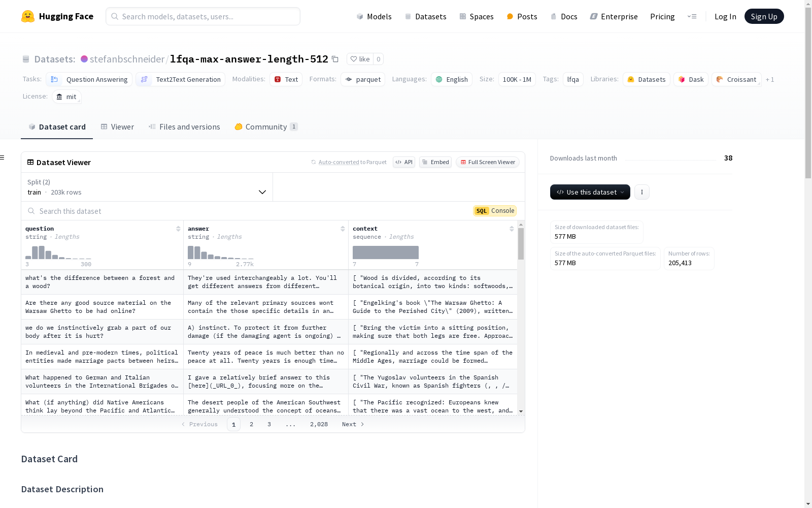Screen dimensions: 812x508
Task: Open the Enterprise page
Action: click(x=614, y=16)
